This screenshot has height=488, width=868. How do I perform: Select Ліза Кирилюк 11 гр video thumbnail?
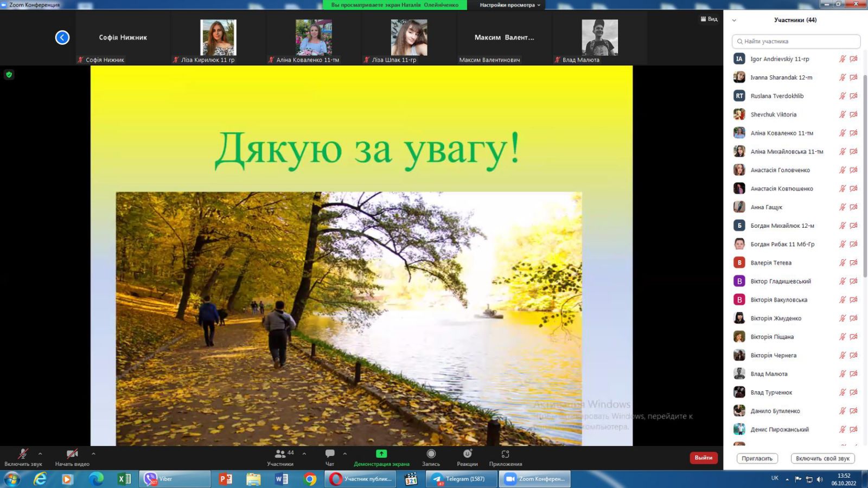[x=218, y=37]
